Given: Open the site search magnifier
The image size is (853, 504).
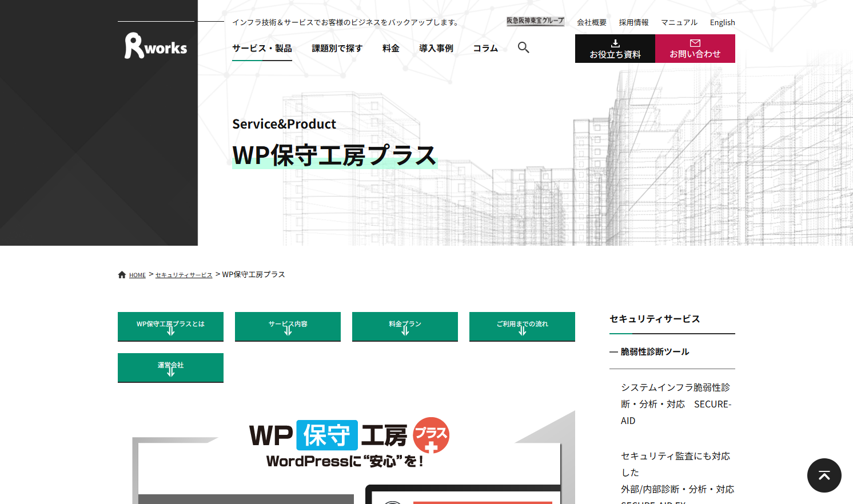Looking at the screenshot, I should (523, 48).
